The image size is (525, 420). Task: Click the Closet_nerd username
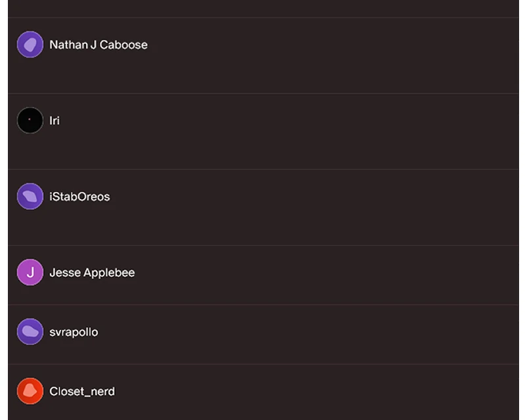tap(82, 391)
